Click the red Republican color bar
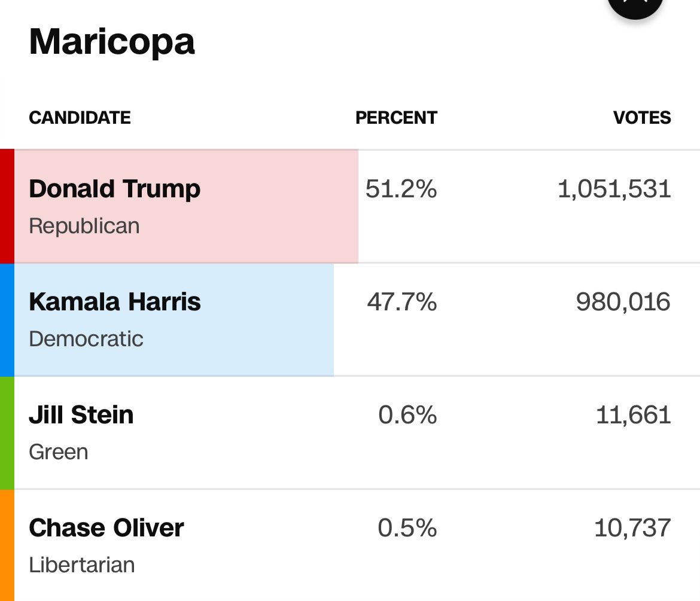700x601 pixels. (7, 206)
